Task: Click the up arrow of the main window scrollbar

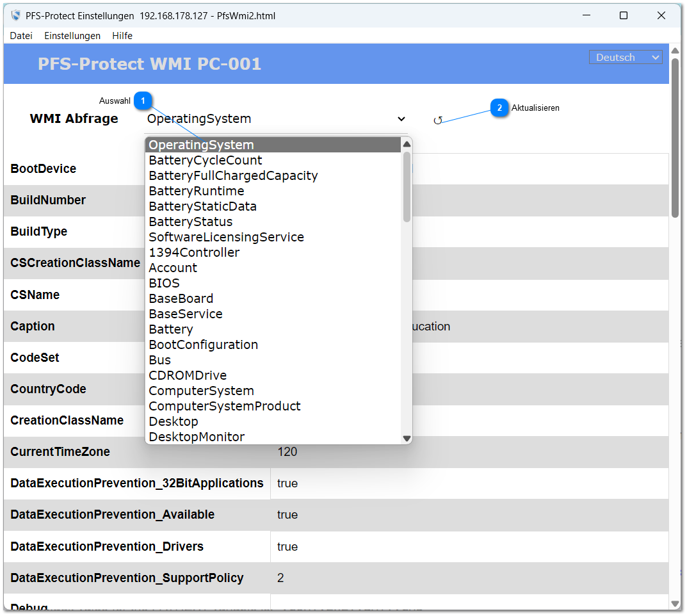Action: pyautogui.click(x=675, y=50)
